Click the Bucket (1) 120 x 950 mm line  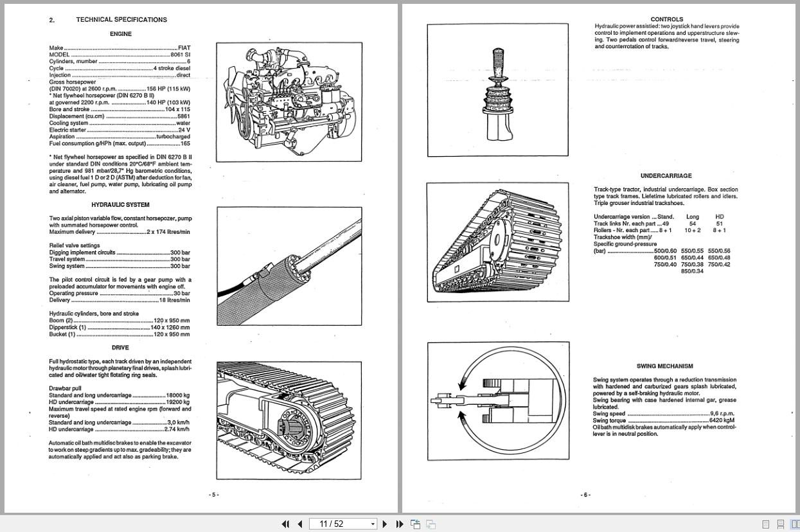(x=120, y=334)
